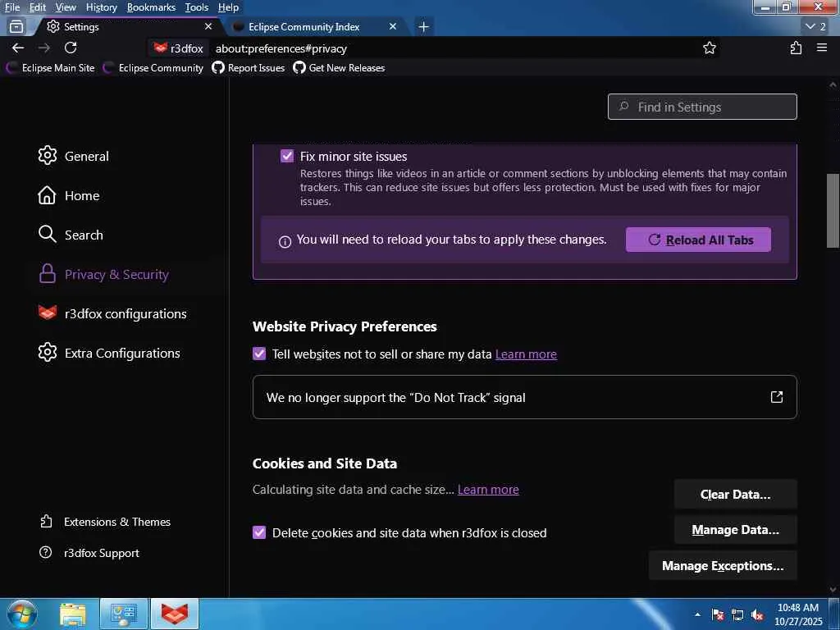
Task: Open the Report Issues GitHub bookmark
Action: pos(249,68)
